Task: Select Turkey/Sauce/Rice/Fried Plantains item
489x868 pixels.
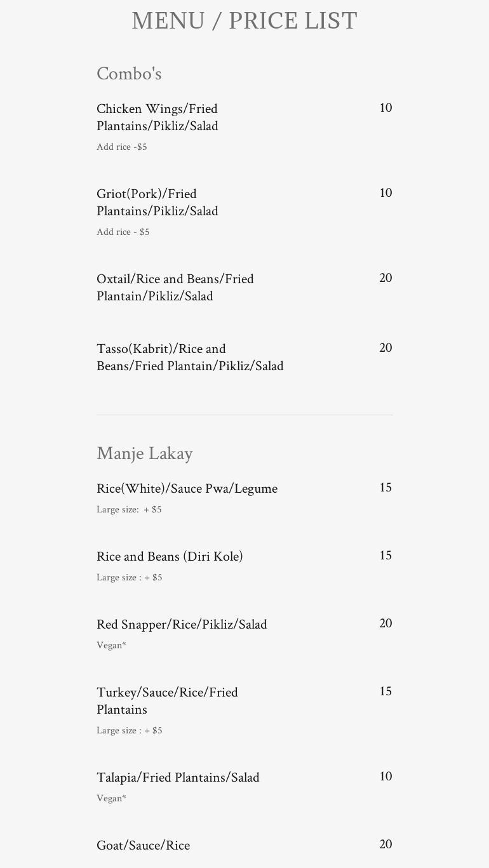Action: click(x=167, y=701)
